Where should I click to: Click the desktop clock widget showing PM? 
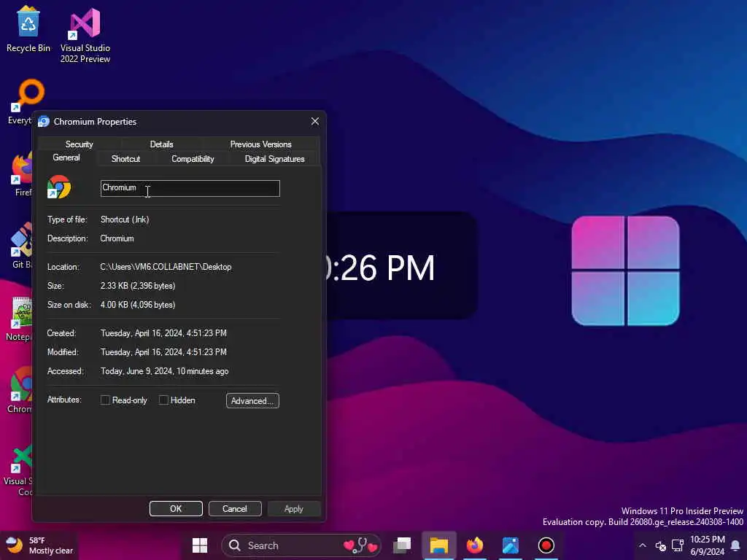(x=401, y=265)
